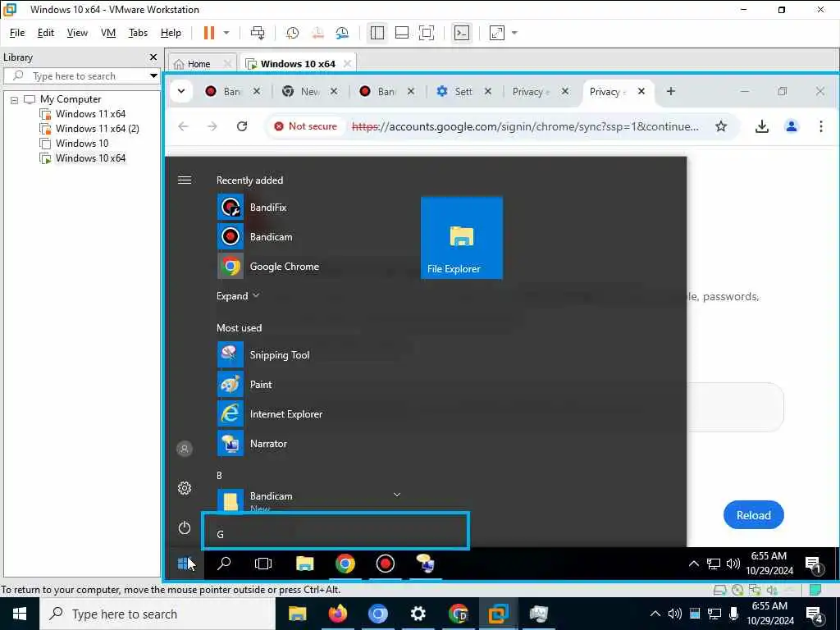This screenshot has width=840, height=630.
Task: Open the VMware View menu
Action: click(77, 33)
